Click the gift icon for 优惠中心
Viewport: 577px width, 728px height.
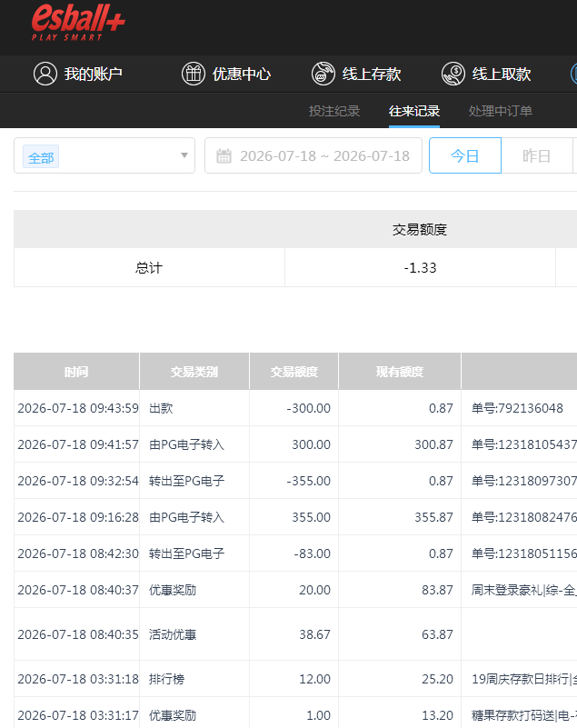click(x=194, y=74)
